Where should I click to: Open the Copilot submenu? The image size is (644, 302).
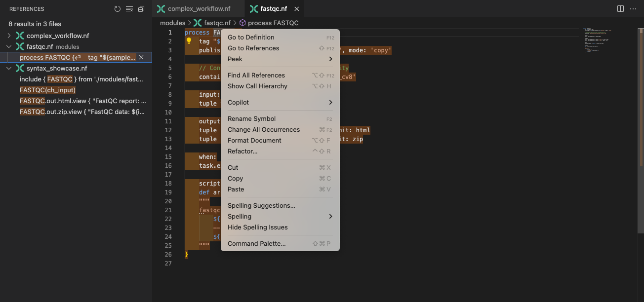point(280,103)
